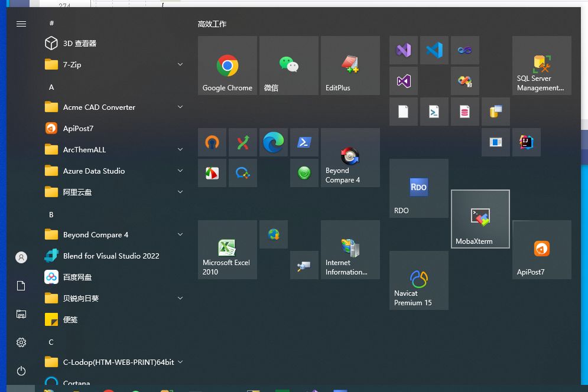588x392 pixels.
Task: Open the globe with orange arrow tile
Action: [x=274, y=234]
